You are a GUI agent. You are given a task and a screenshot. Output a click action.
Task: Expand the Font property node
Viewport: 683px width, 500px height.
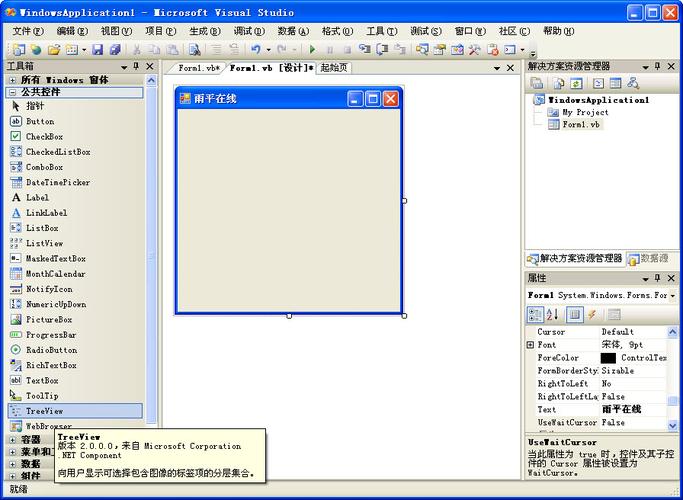[530, 345]
